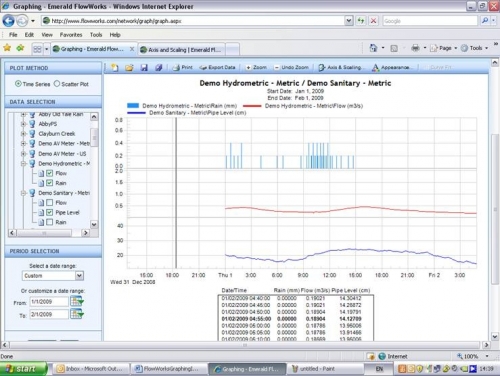The width and height of the screenshot is (500, 376).
Task: Open the Edit menu
Action: point(29,35)
